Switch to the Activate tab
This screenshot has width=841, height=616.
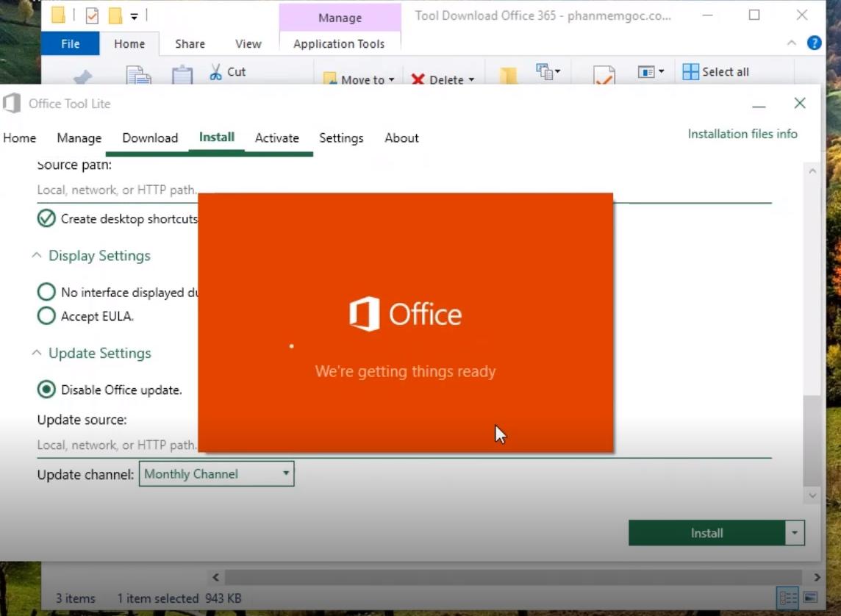click(277, 137)
